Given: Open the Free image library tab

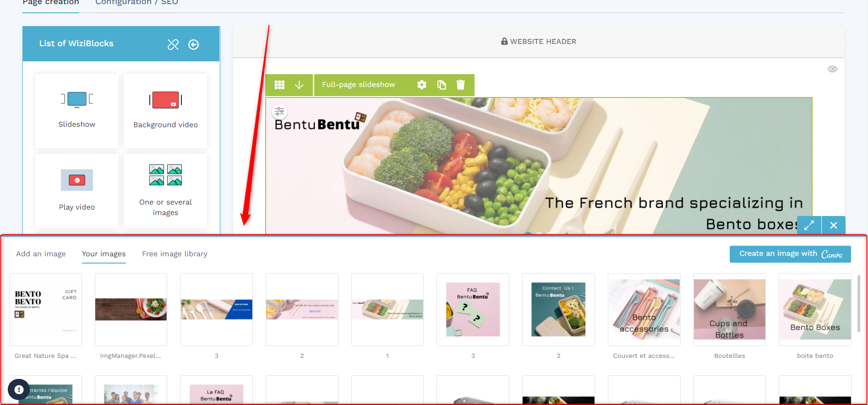Looking at the screenshot, I should (175, 254).
